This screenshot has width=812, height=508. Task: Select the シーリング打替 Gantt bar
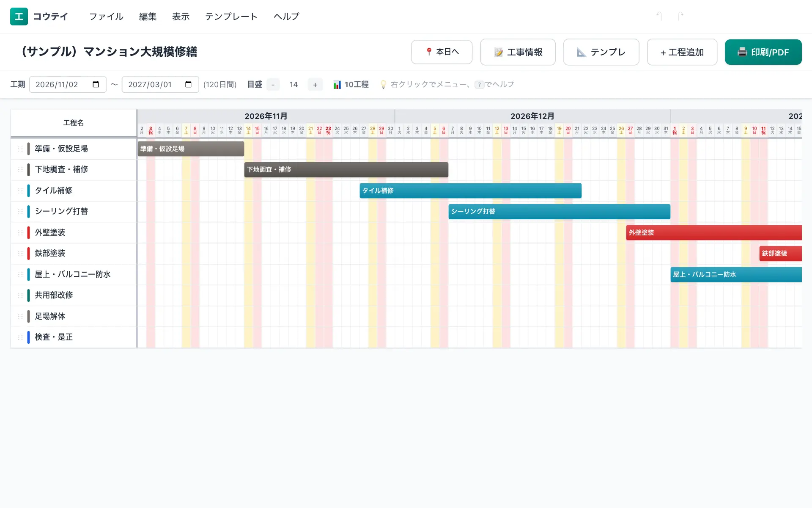(x=560, y=211)
